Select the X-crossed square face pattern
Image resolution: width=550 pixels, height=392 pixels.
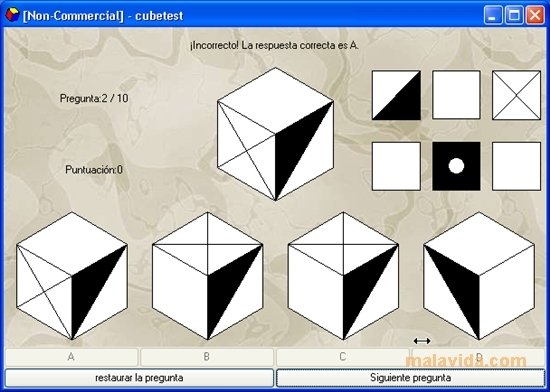[516, 95]
